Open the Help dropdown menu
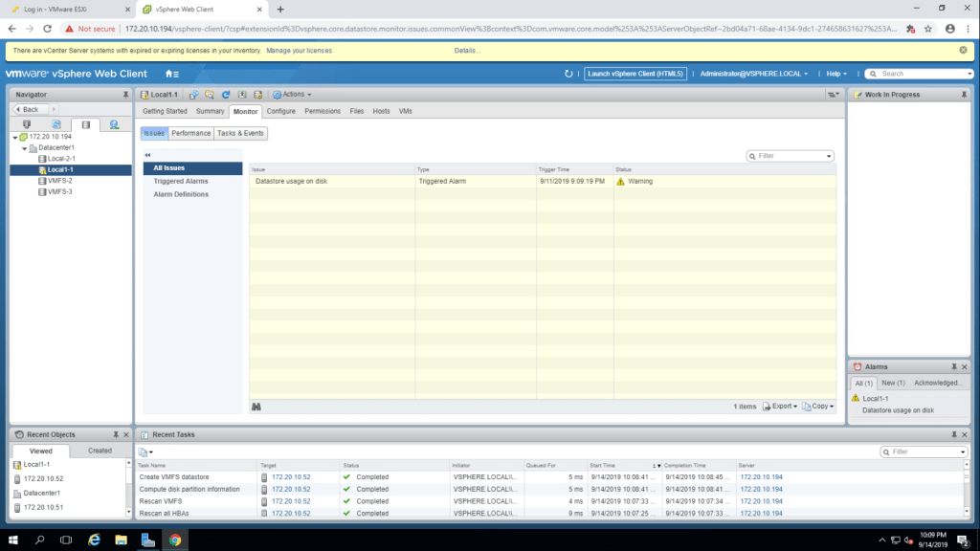This screenshot has height=551, width=980. (x=838, y=74)
